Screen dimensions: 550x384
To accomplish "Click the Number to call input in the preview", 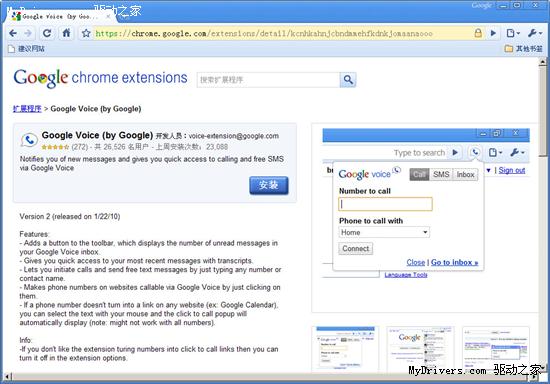I will click(385, 204).
